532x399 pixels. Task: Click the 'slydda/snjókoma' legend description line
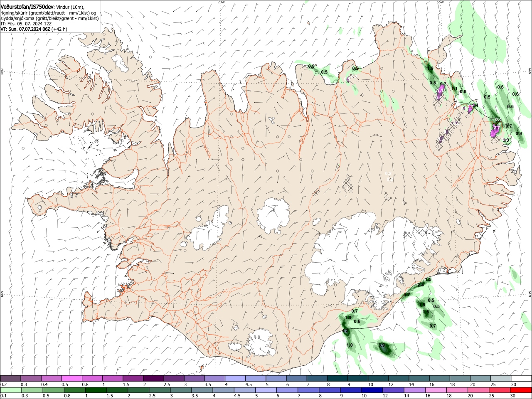tap(50, 18)
